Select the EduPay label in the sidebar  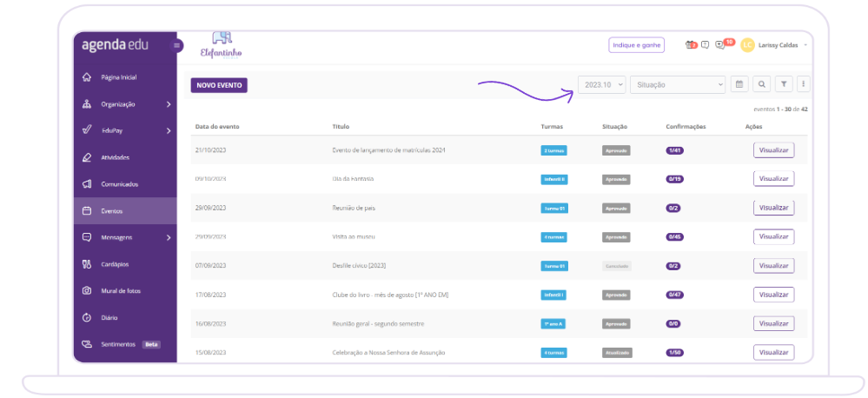111,131
